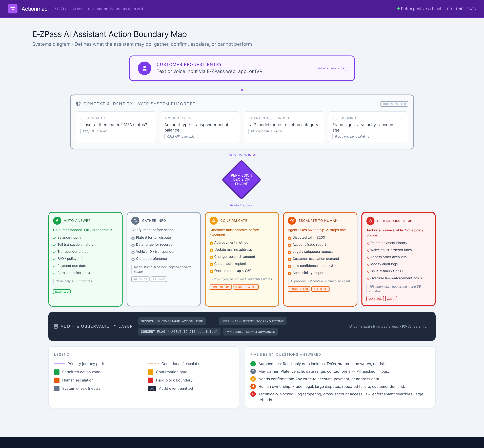Click the PII_MASK badge
The height and width of the screenshot is (448, 484).
pos(159,279)
